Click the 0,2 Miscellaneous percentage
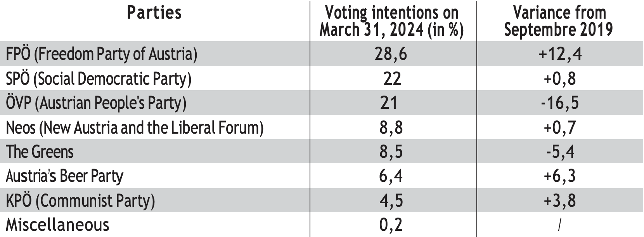The image size is (644, 237). coord(391,225)
